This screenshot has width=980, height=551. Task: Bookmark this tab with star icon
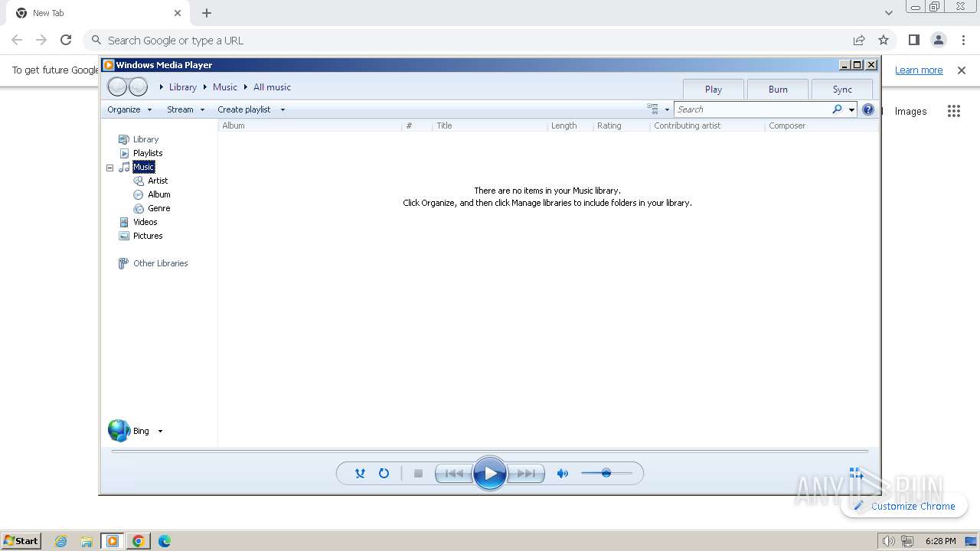tap(884, 40)
